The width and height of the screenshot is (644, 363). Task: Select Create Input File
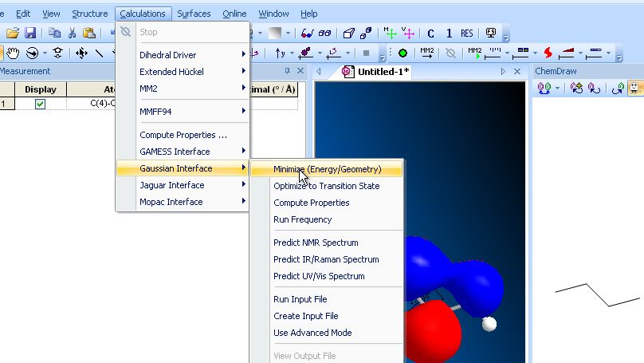tap(327, 317)
